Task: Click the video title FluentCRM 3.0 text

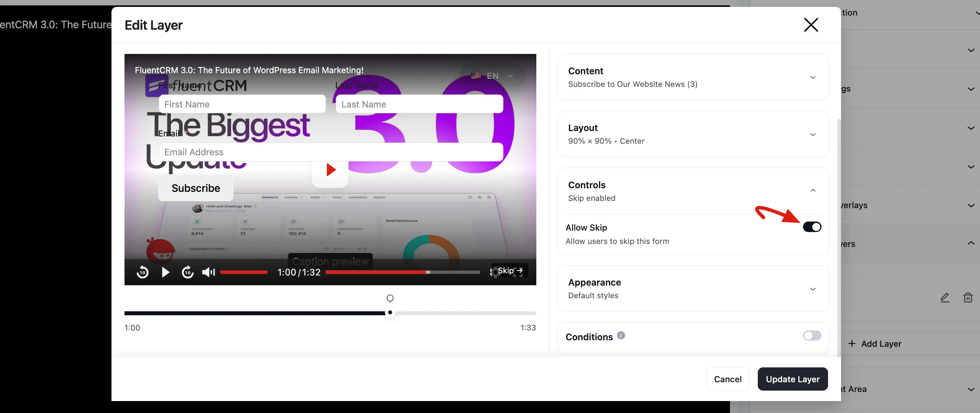Action: coord(249,70)
